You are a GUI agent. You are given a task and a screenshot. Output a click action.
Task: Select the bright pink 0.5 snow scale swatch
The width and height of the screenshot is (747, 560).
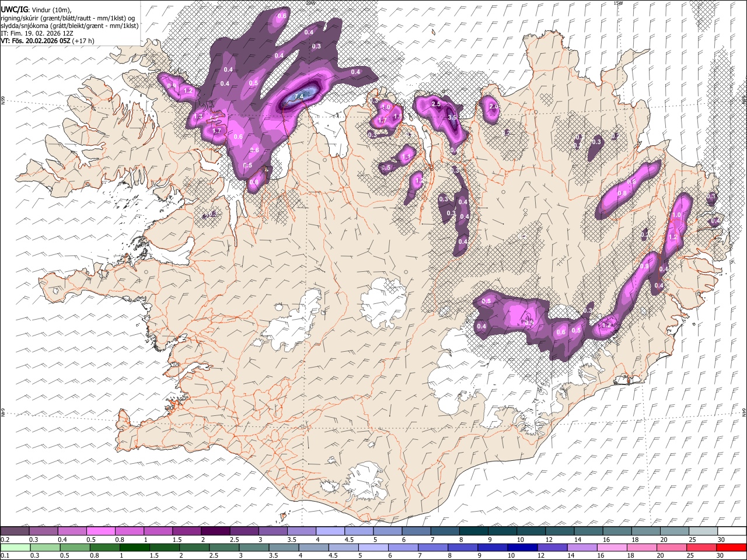(x=100, y=531)
